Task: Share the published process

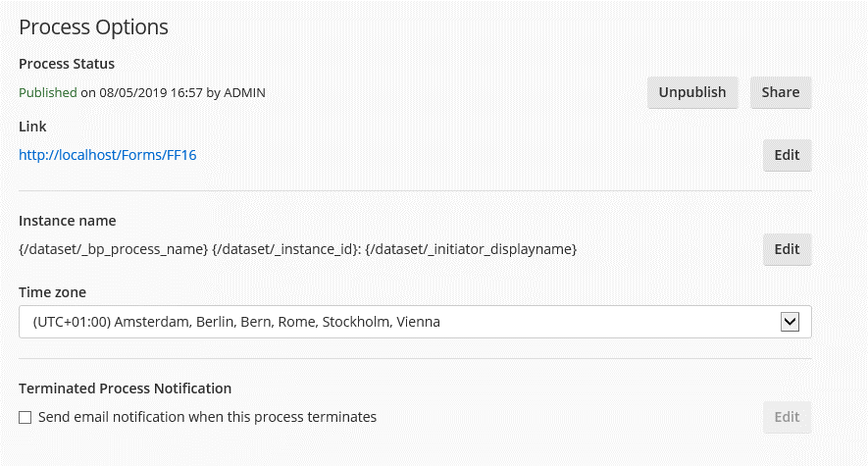Action: pos(781,92)
